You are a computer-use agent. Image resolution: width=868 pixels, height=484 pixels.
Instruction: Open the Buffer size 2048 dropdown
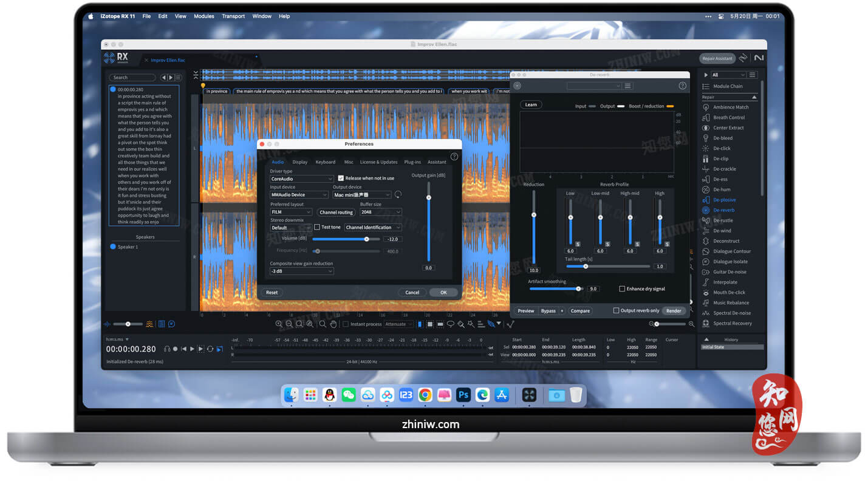coord(381,212)
